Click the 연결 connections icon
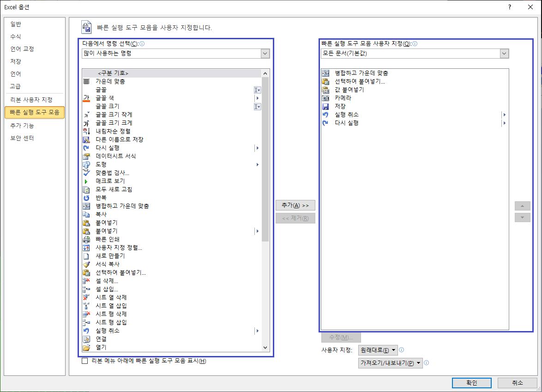This screenshot has height=392, width=542. 86,339
